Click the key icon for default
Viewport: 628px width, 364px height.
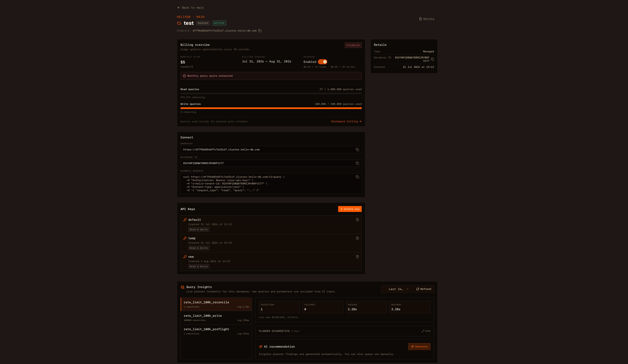coord(185,220)
